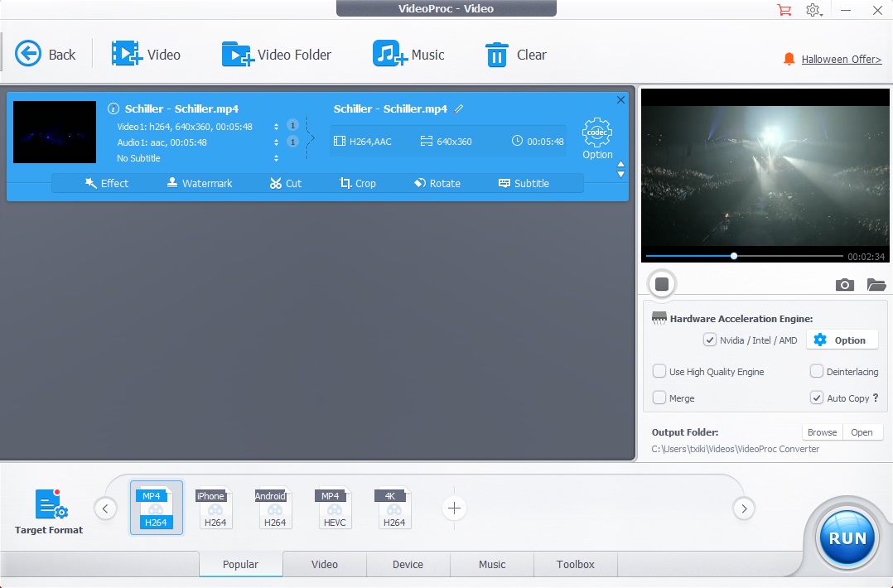Switch to the Toolbox tab

click(575, 564)
